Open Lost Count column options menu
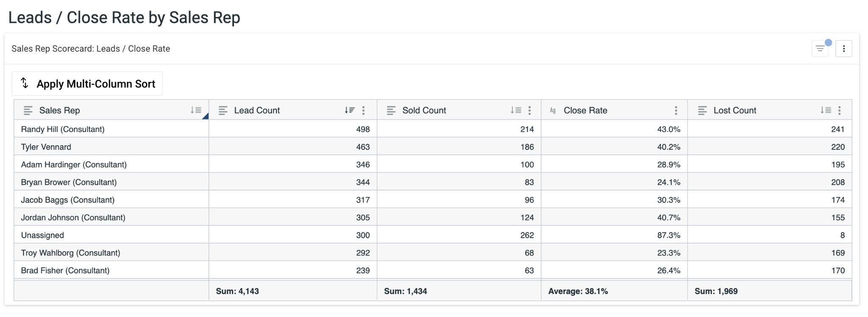Screen dimensions: 868x317 click(x=839, y=110)
